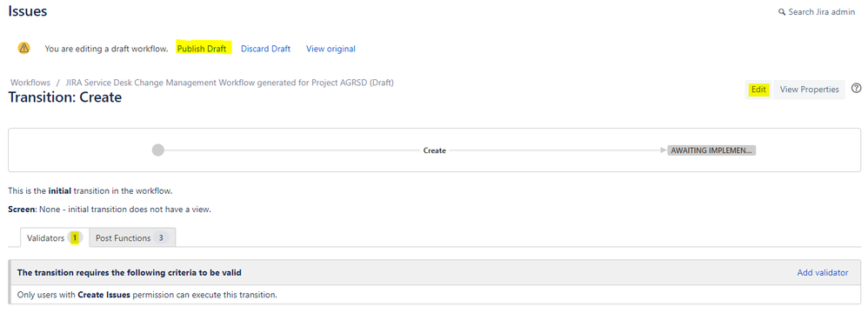
Task: Open the JIRA Service Desk Change Management Workflow breadcrumb
Action: (x=230, y=83)
